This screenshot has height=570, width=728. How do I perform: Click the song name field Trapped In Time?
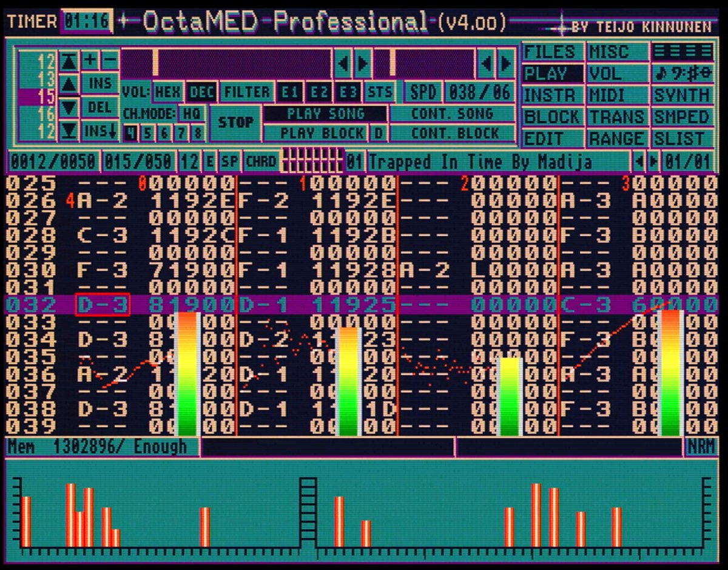pyautogui.click(x=498, y=161)
